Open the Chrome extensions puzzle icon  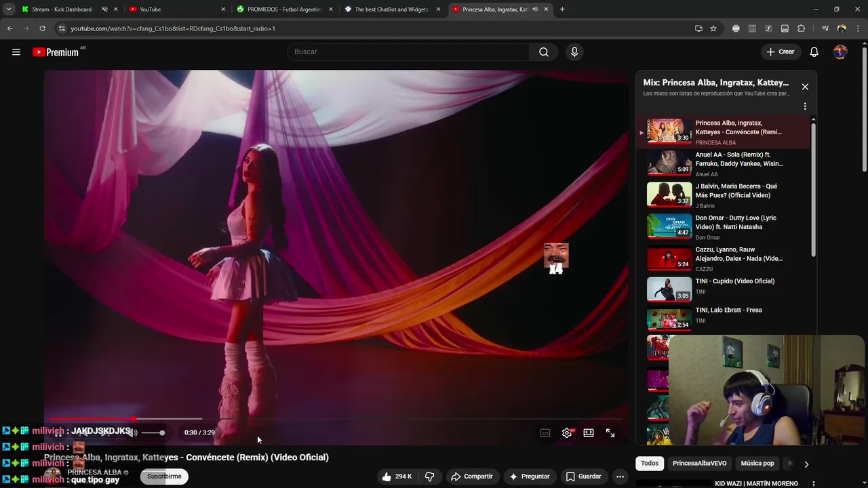pos(801,28)
